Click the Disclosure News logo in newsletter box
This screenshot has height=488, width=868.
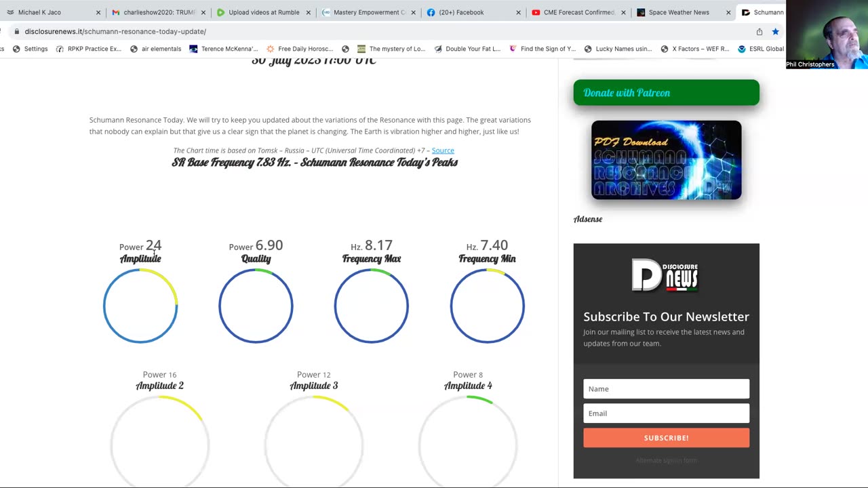coord(666,275)
